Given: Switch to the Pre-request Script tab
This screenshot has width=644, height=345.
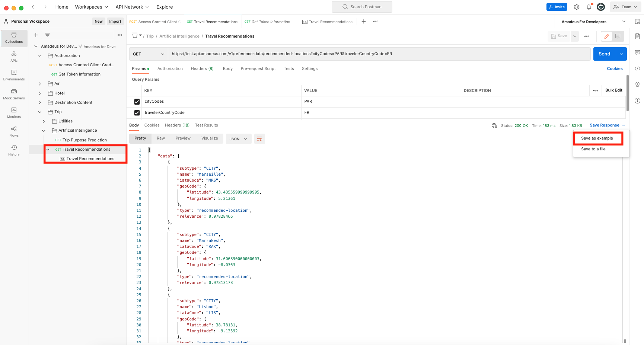Looking at the screenshot, I should coord(258,69).
